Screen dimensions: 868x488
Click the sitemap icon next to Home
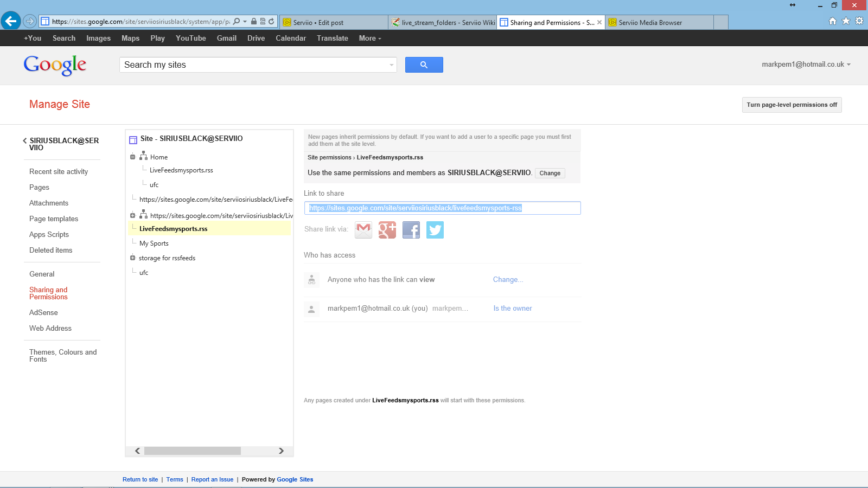point(144,156)
